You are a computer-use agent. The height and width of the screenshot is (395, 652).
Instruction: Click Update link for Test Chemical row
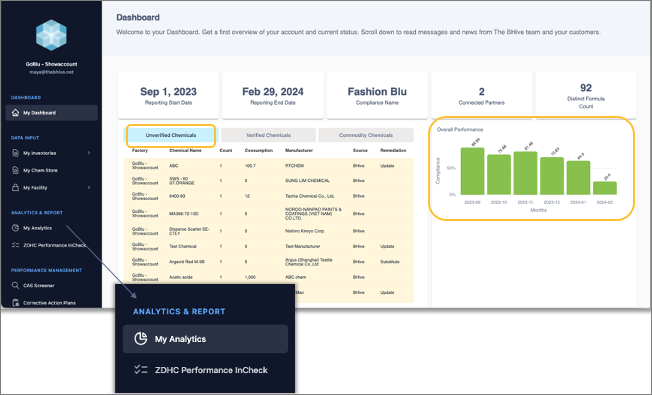[387, 246]
